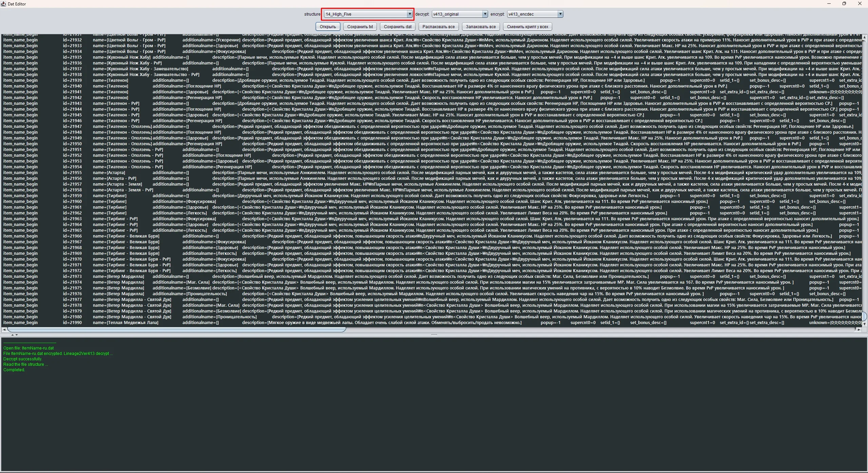868x473 pixels.
Task: Click the vertical scrollbar thumb of data pane
Action: click(x=864, y=317)
